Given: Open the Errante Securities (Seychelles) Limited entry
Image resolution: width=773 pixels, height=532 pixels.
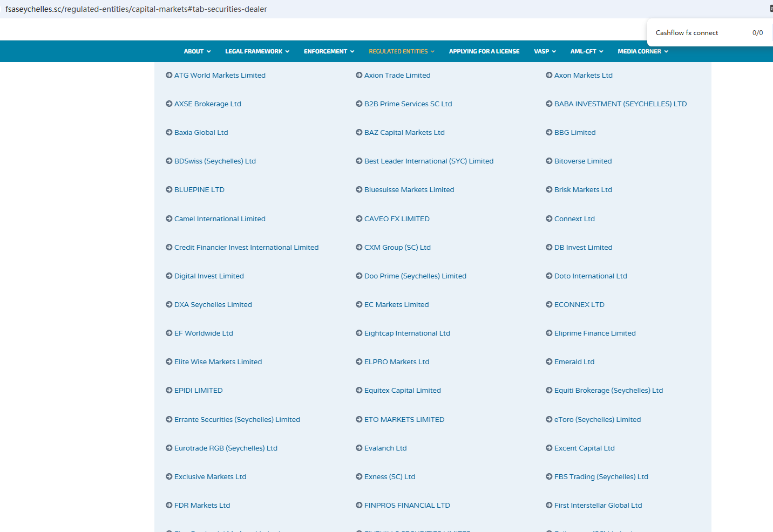Looking at the screenshot, I should [237, 420].
